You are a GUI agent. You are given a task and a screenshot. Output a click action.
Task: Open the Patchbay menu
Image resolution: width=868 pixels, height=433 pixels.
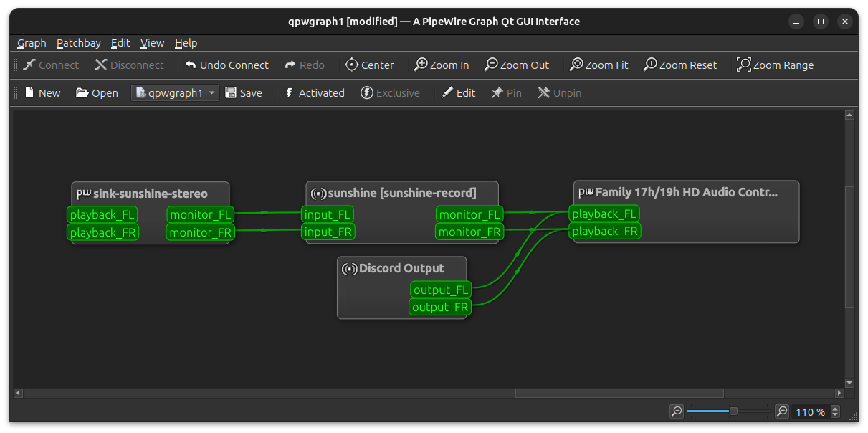(79, 43)
